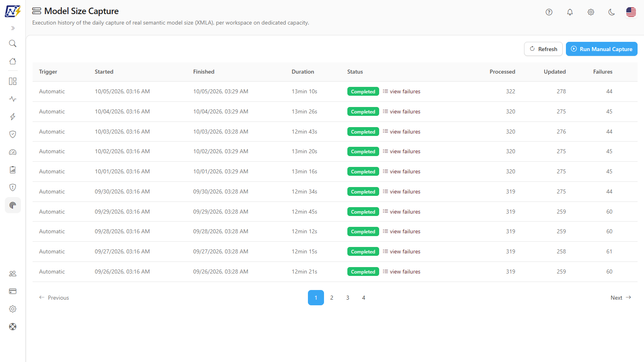Open the clipboard report icon in sidebar

13,170
